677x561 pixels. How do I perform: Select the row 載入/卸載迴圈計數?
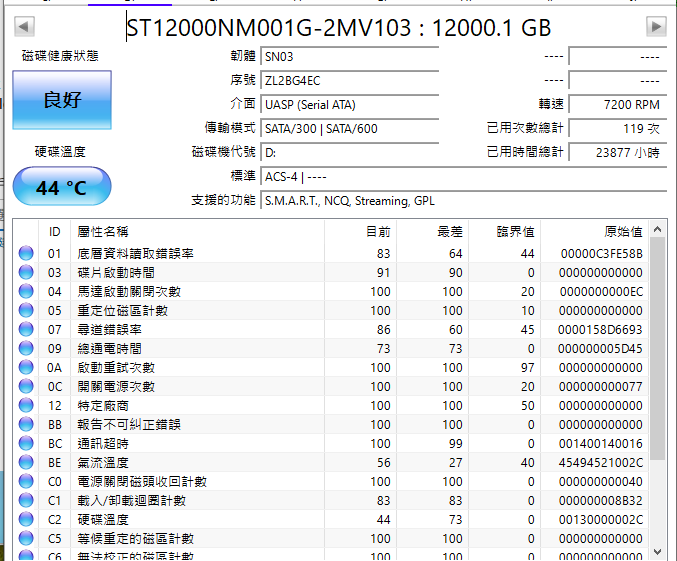pos(331,500)
